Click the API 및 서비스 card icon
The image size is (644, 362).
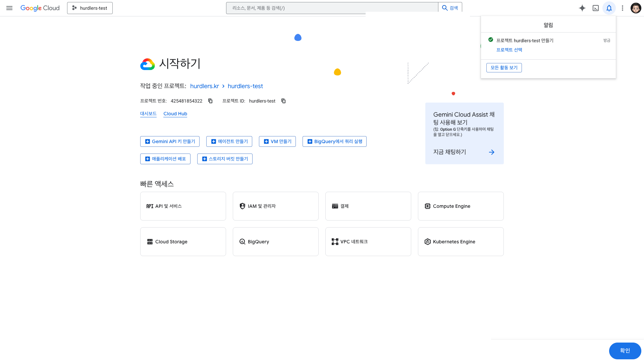pyautogui.click(x=150, y=206)
